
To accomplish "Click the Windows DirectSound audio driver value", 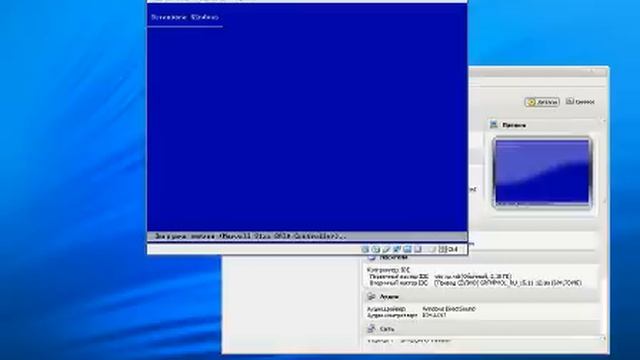I will click(449, 309).
